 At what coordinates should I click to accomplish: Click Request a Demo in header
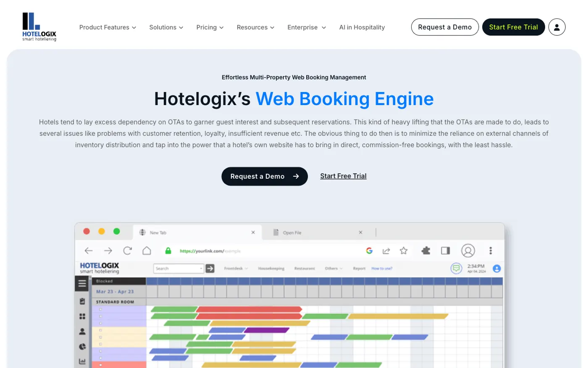click(445, 27)
